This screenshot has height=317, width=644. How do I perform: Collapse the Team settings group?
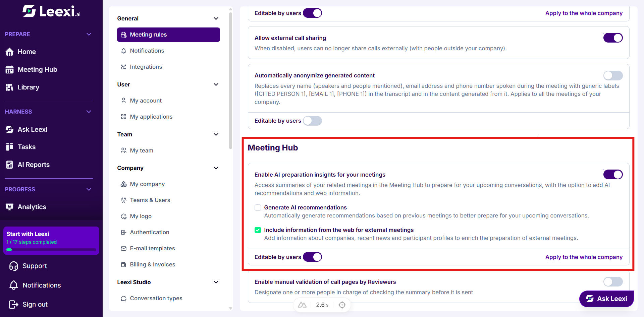216,134
